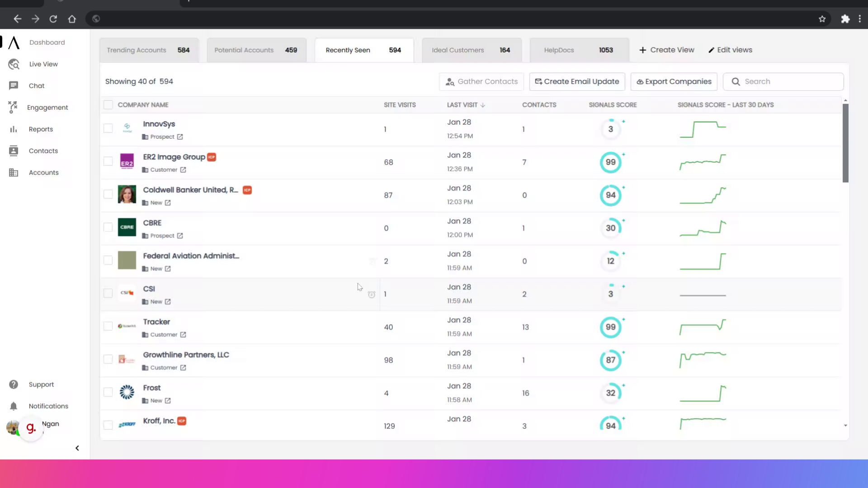Click the Reports bar chart icon
The image size is (868, 488).
[14, 129]
